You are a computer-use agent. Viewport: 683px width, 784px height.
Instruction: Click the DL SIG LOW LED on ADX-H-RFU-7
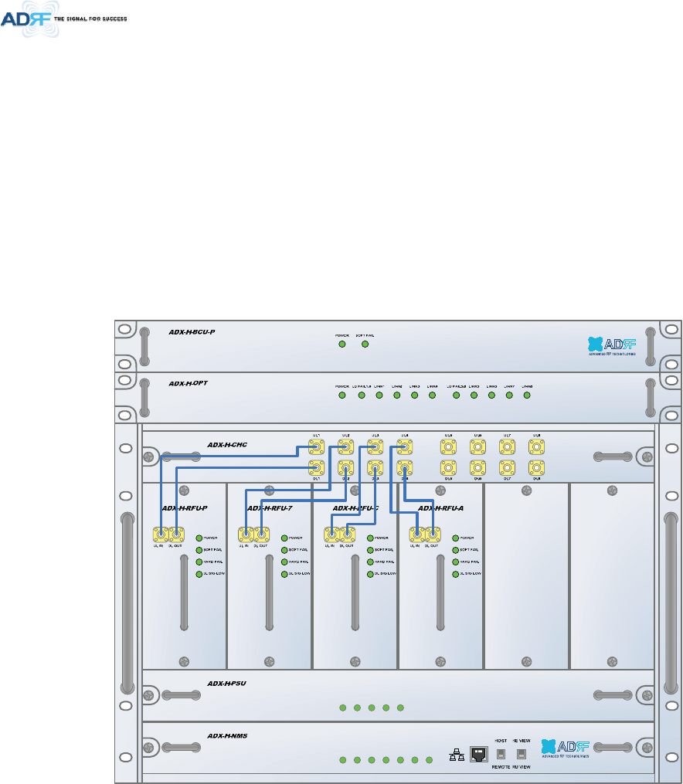(284, 574)
